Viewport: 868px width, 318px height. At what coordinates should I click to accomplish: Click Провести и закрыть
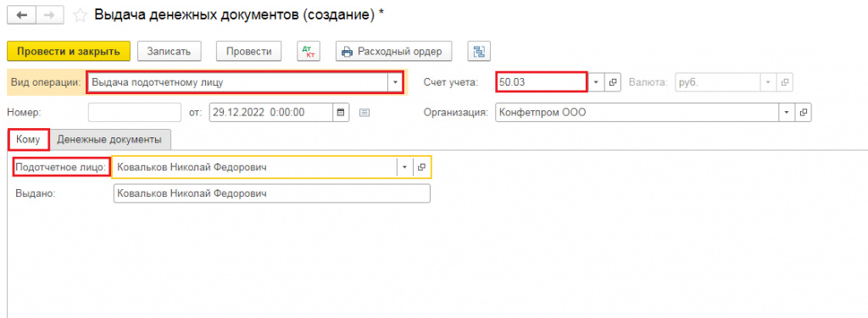point(69,51)
